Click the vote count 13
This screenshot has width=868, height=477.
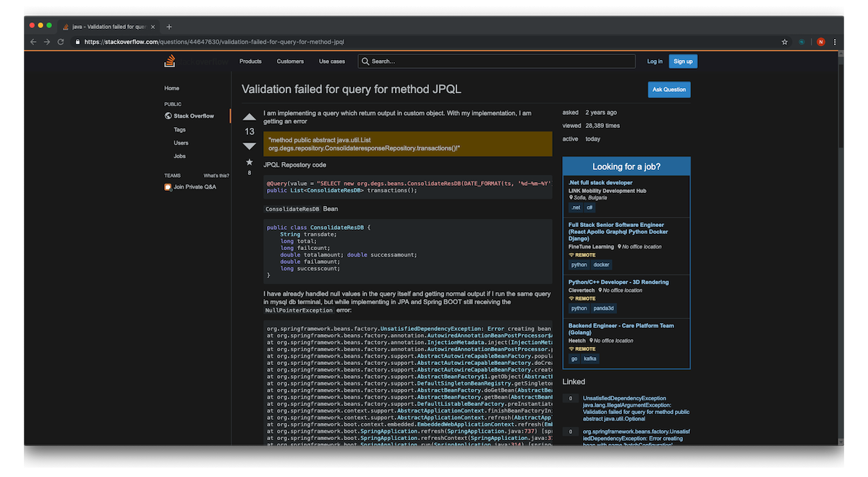(250, 132)
